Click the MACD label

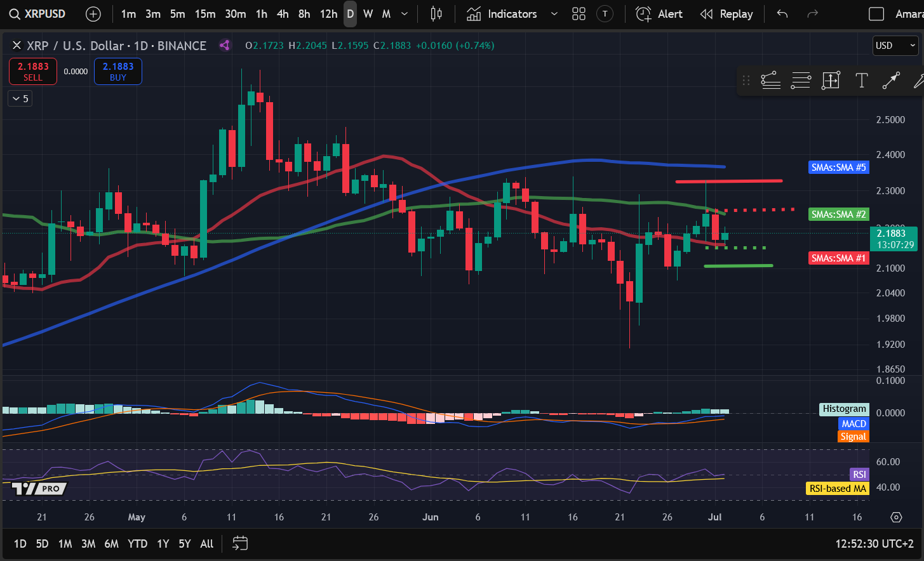[854, 423]
